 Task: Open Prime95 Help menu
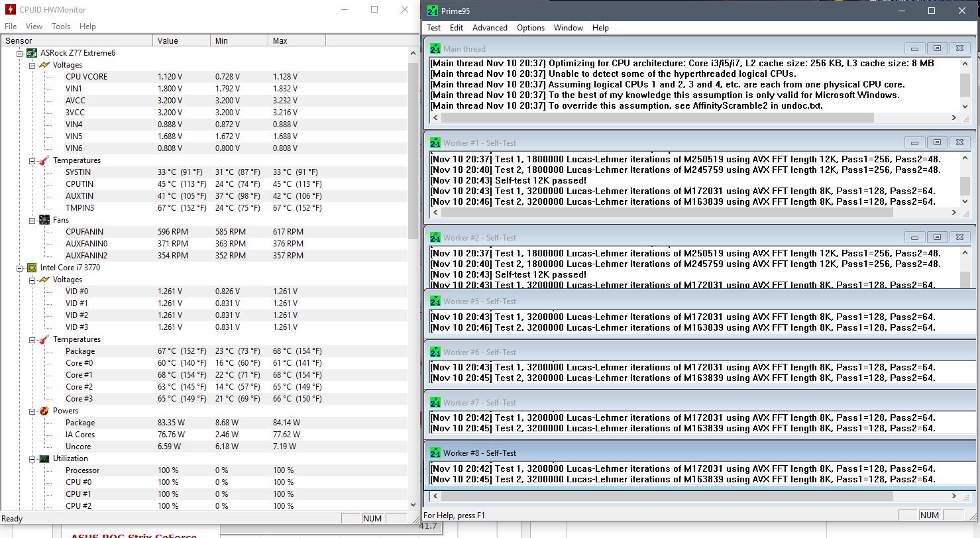click(x=600, y=28)
